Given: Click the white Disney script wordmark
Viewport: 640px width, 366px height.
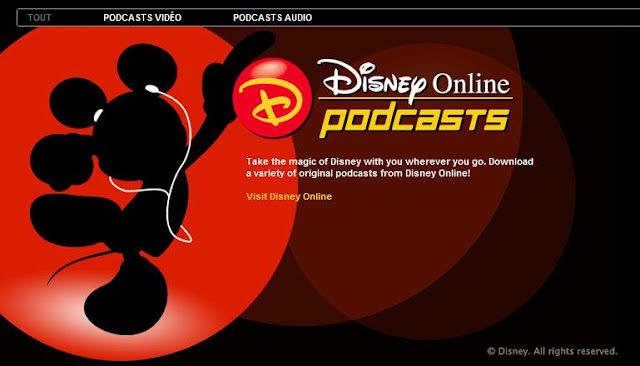Looking at the screenshot, I should click(372, 81).
